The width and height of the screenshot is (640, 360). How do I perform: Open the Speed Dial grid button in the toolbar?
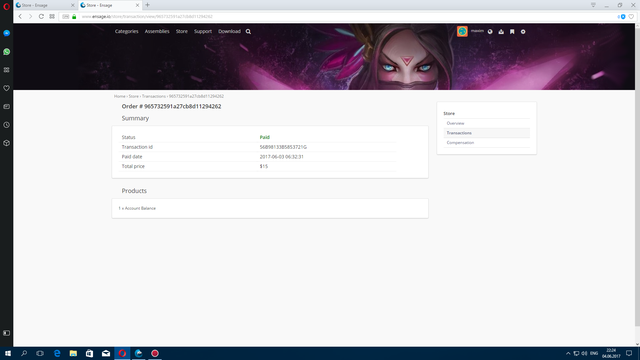pos(52,16)
